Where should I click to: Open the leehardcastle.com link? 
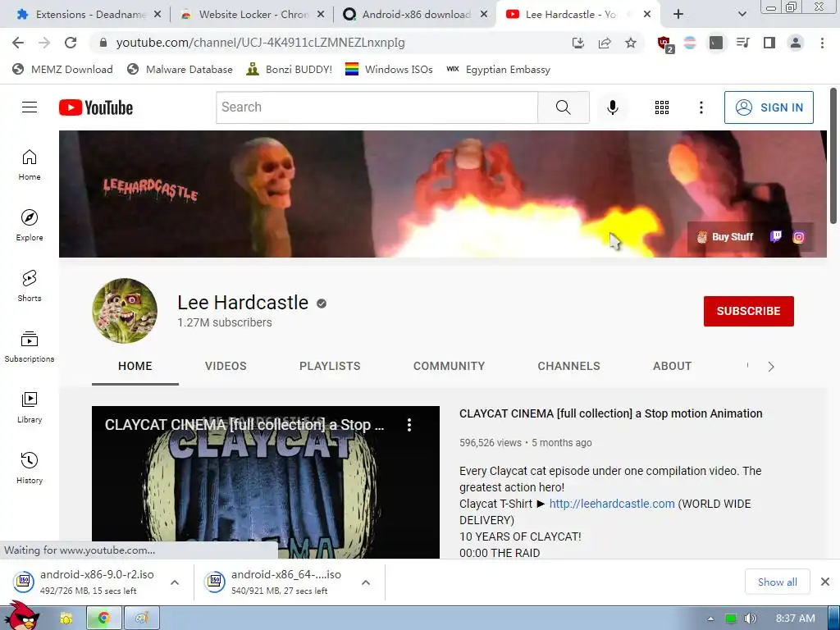point(612,504)
